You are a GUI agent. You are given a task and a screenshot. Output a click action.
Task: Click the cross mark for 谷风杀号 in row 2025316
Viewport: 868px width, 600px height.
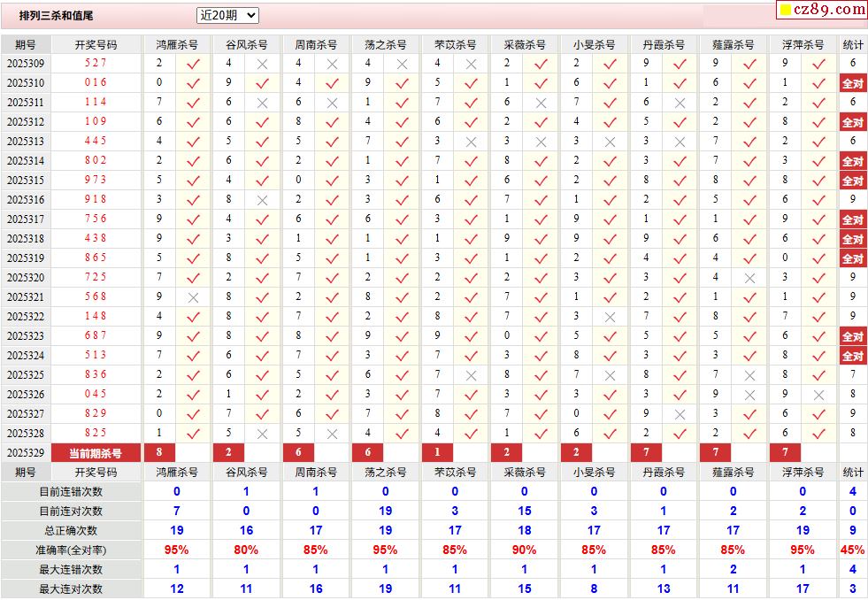point(262,201)
